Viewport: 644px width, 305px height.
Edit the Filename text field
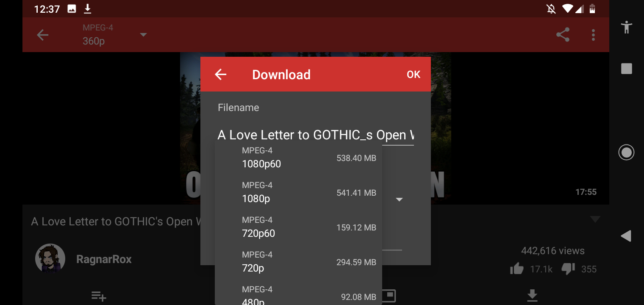tap(316, 135)
